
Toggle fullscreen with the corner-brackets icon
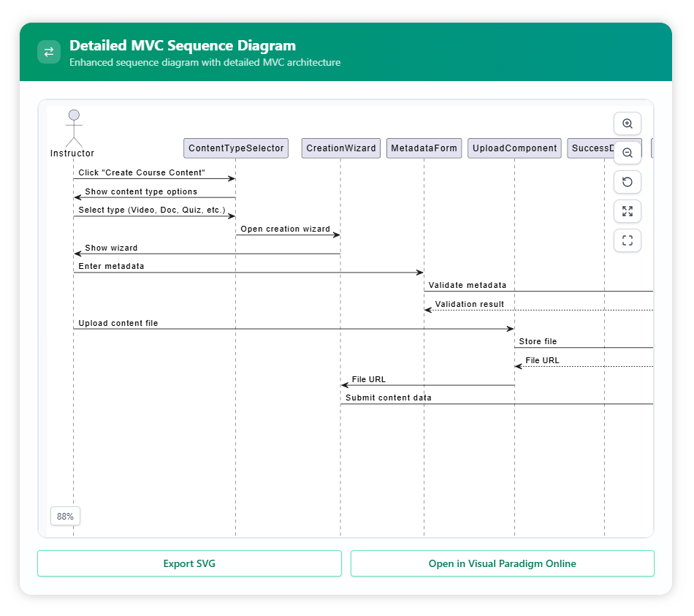point(627,240)
